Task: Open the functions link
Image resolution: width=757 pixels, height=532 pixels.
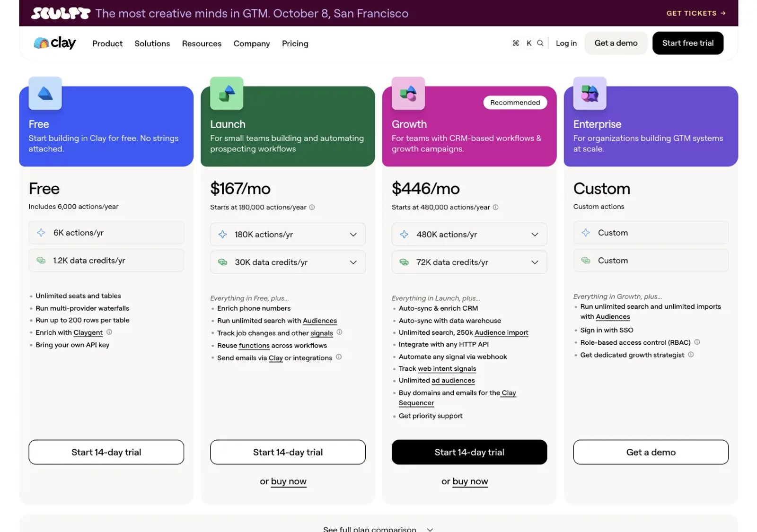Action: (254, 345)
